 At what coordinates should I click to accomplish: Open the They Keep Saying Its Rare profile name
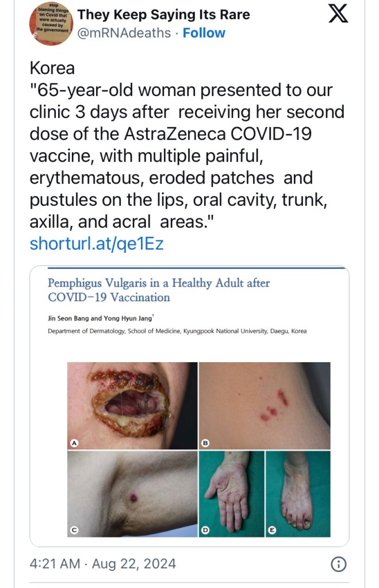tap(164, 14)
